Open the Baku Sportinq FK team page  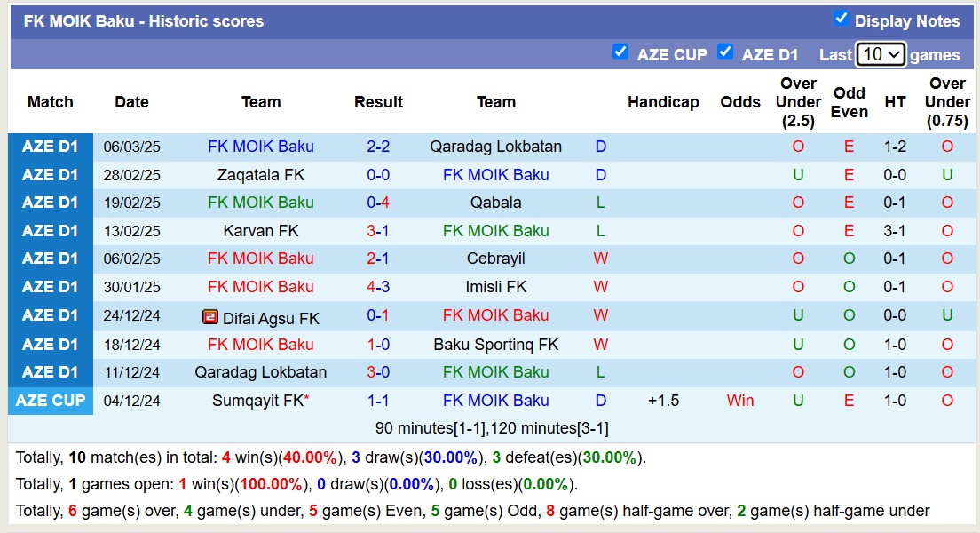click(495, 344)
